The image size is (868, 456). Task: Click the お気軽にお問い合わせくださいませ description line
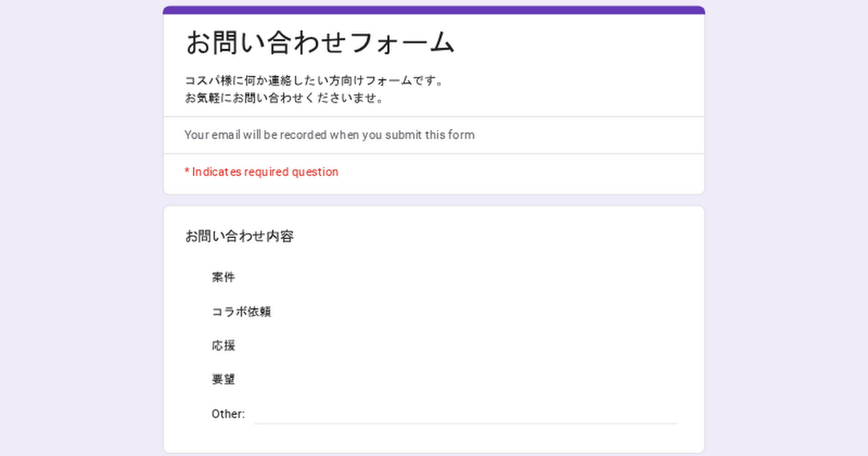(x=284, y=98)
